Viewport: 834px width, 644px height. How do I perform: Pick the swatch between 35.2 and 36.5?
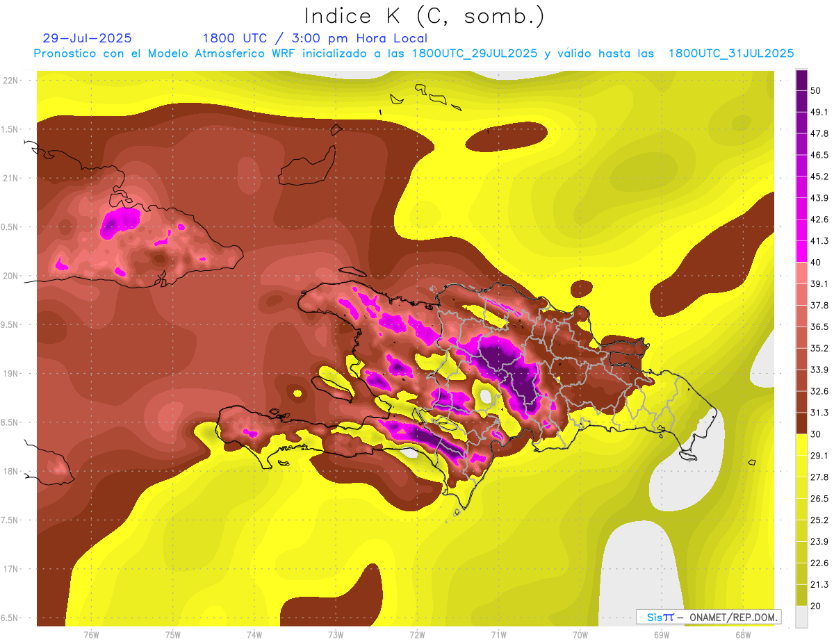coord(801,338)
